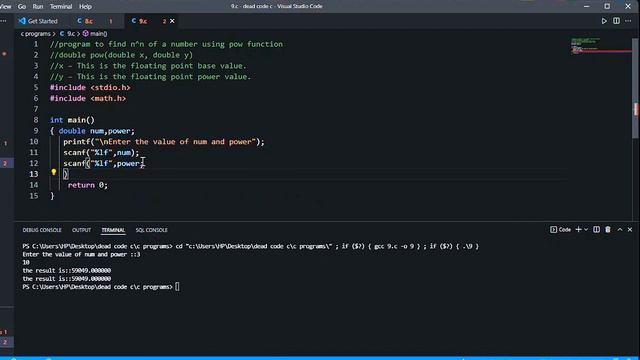Place cursor on '#include <math.h>' line
Screen dimensions: 640x360
coord(88,98)
